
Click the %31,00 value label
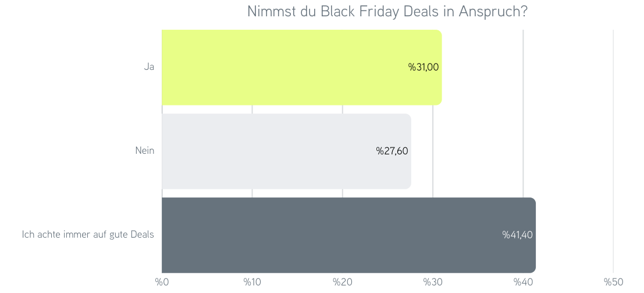(423, 67)
